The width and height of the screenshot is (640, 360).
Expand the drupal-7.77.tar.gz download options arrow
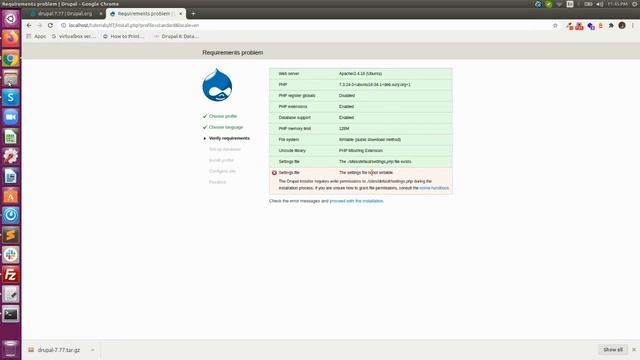[93, 350]
